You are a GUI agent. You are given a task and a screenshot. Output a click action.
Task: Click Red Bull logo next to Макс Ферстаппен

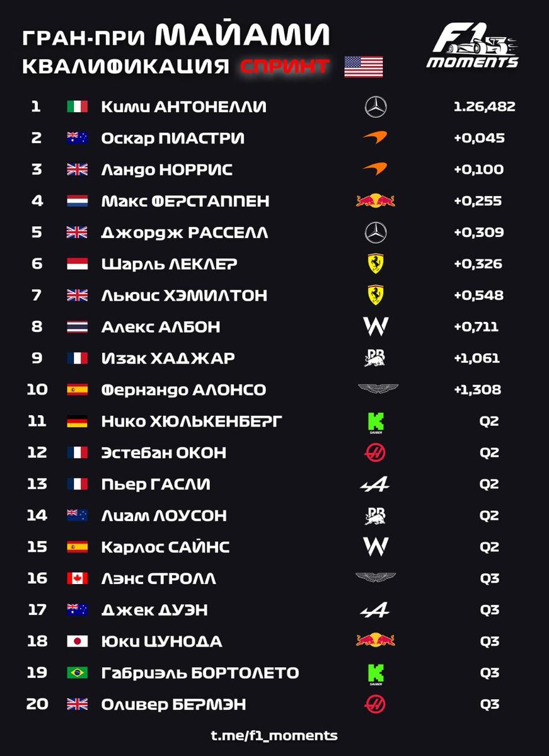click(x=376, y=200)
